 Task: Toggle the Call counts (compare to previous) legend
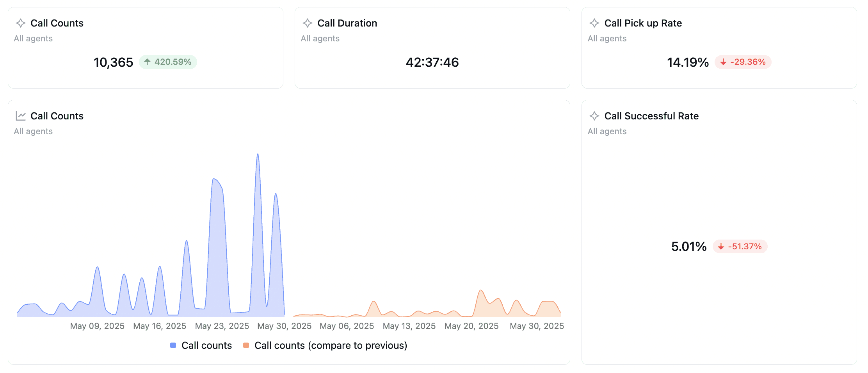pos(325,345)
